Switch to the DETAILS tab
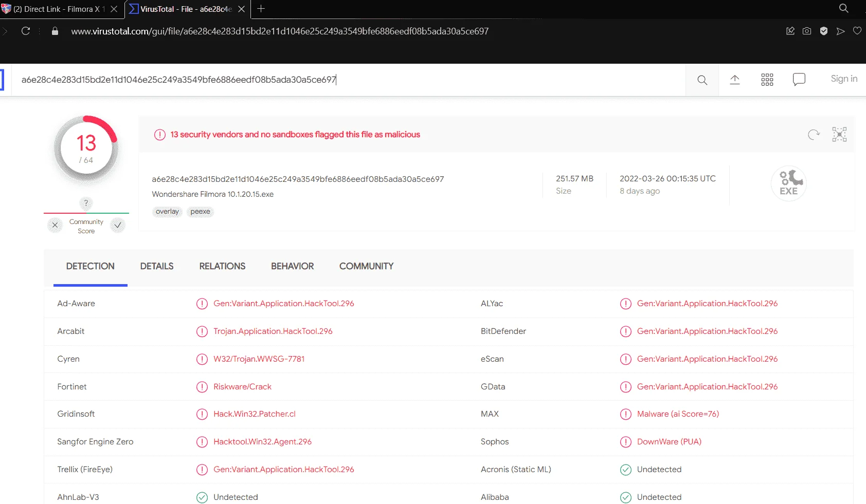The width and height of the screenshot is (866, 504). point(157,266)
